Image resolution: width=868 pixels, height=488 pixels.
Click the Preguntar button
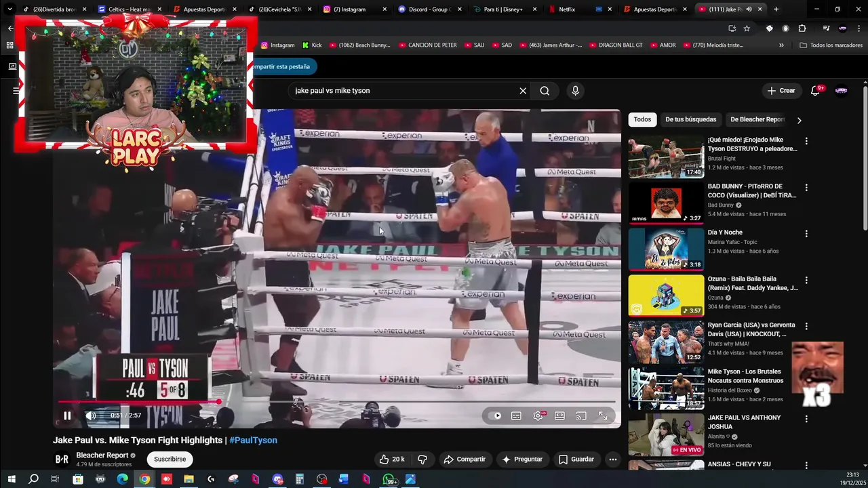coord(521,459)
